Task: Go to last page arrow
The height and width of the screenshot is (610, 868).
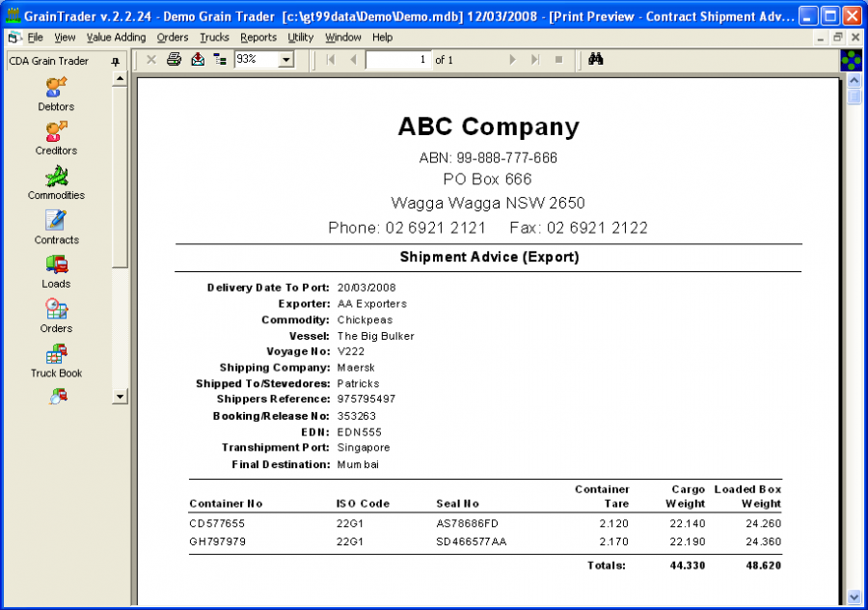Action: point(534,59)
